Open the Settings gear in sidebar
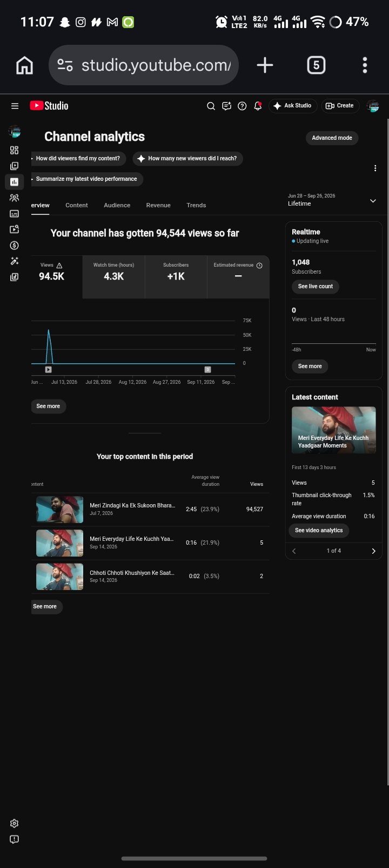 [x=15, y=823]
